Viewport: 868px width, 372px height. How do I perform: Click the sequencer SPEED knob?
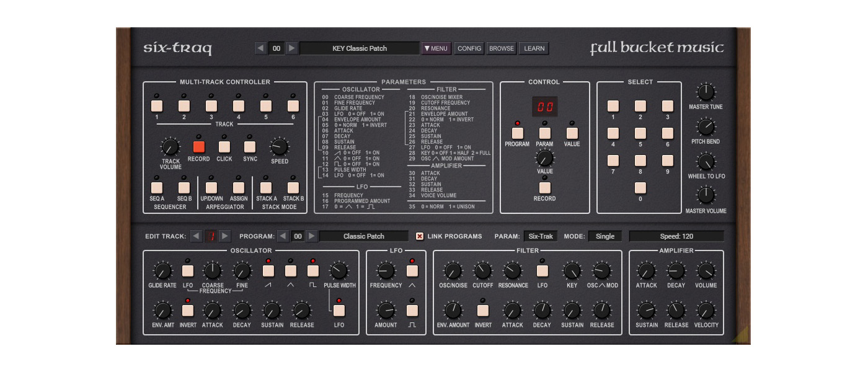[280, 147]
